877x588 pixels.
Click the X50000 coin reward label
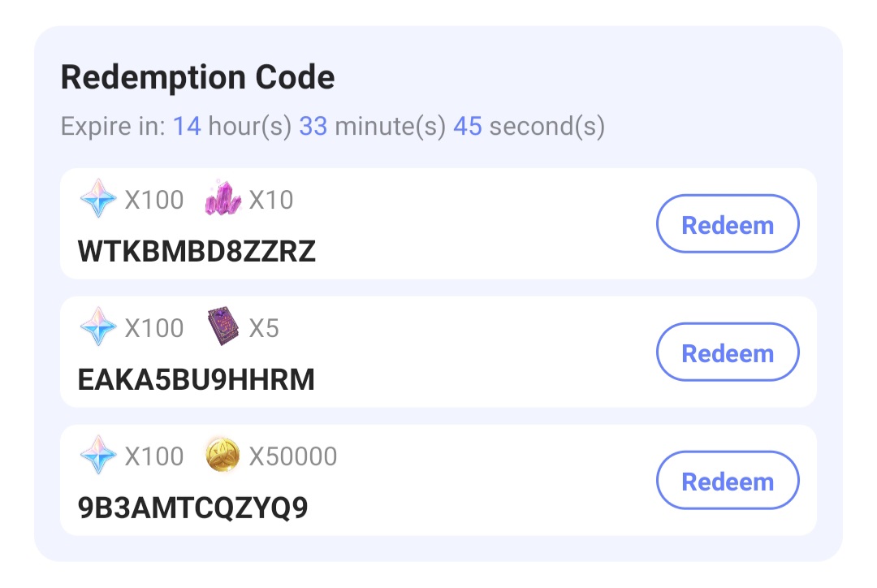294,456
